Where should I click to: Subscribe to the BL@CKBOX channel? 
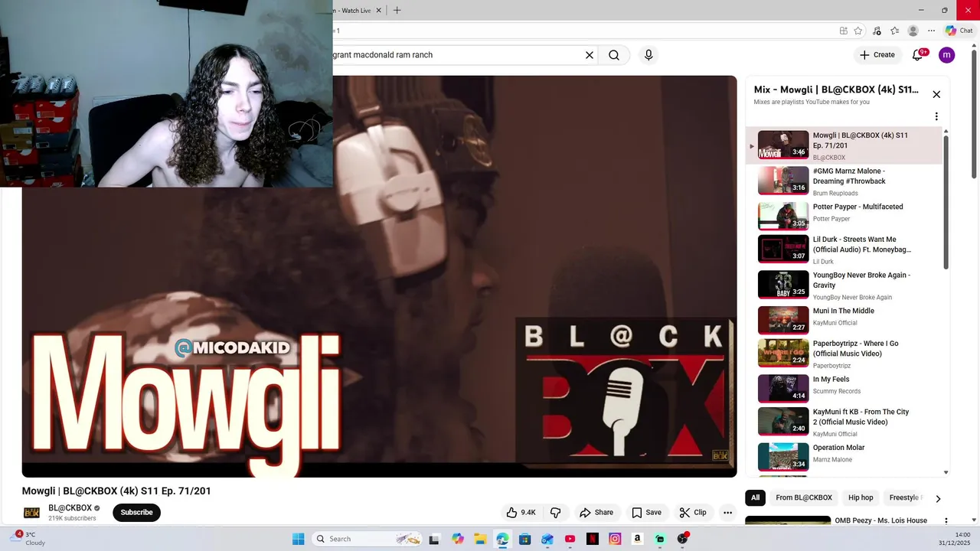136,513
